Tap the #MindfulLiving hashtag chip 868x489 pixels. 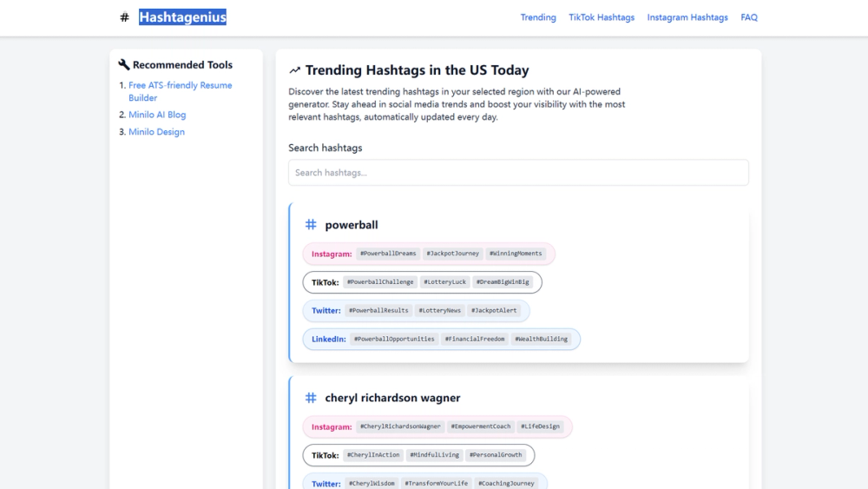pyautogui.click(x=435, y=454)
